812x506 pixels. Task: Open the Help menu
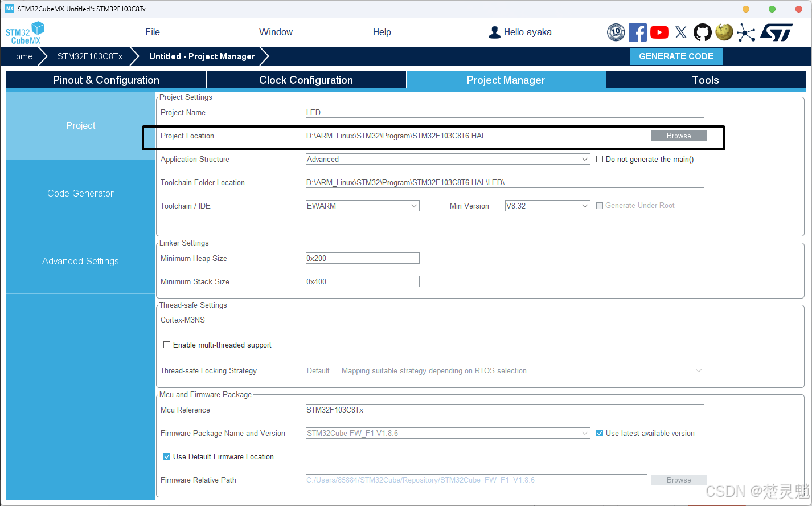[x=382, y=32]
